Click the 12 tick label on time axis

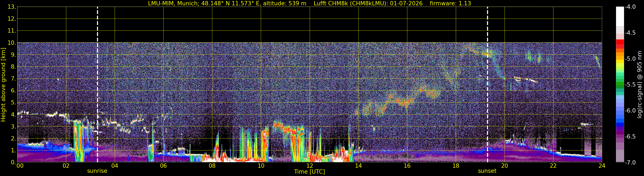(310, 166)
